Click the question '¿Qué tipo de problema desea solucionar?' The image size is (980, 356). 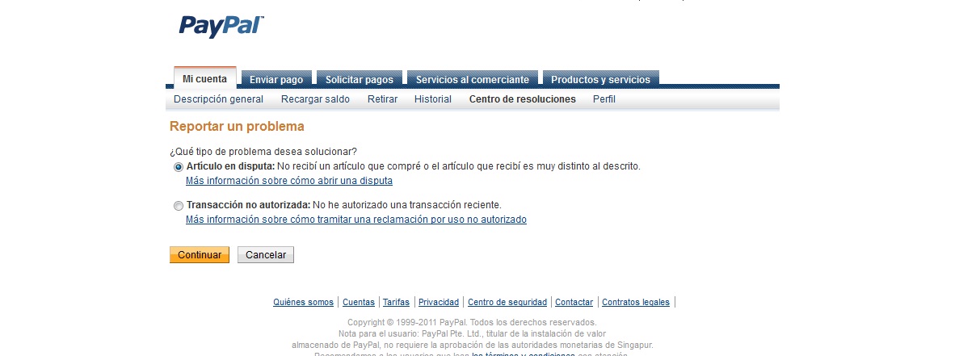coord(263,152)
